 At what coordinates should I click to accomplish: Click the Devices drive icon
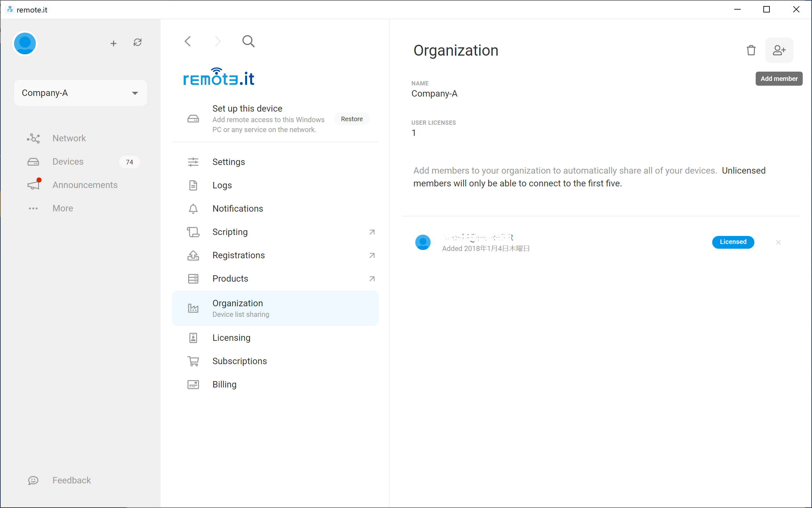click(x=33, y=162)
